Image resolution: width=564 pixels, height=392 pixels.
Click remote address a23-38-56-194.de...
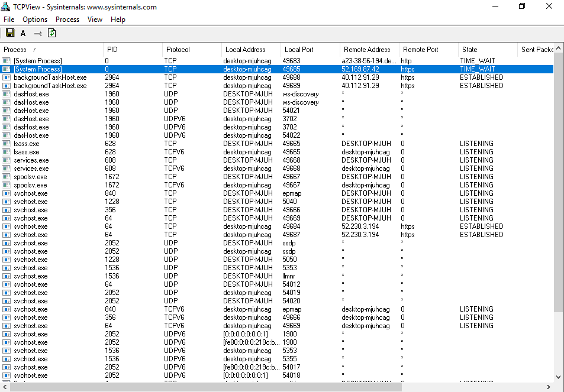[x=369, y=61]
